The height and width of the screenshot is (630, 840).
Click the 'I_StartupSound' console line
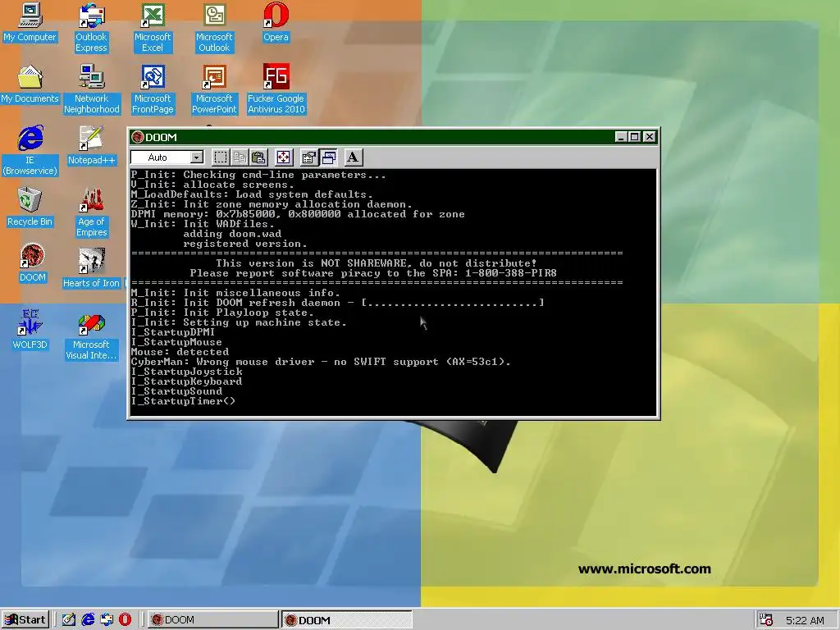tap(176, 391)
